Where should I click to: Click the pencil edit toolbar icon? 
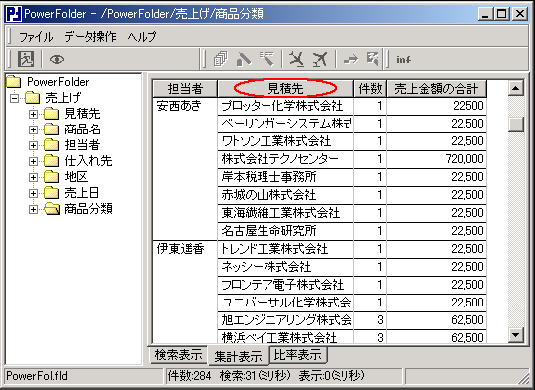point(244,59)
